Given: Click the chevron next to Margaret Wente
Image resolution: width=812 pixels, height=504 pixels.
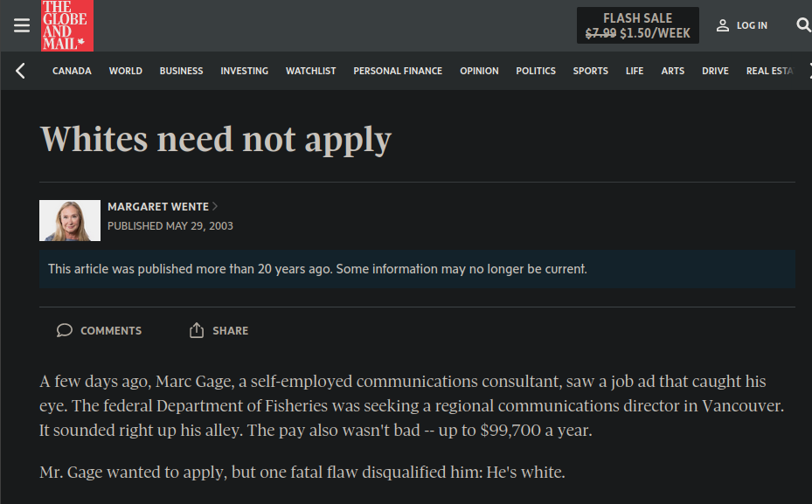Looking at the screenshot, I should pyautogui.click(x=215, y=206).
